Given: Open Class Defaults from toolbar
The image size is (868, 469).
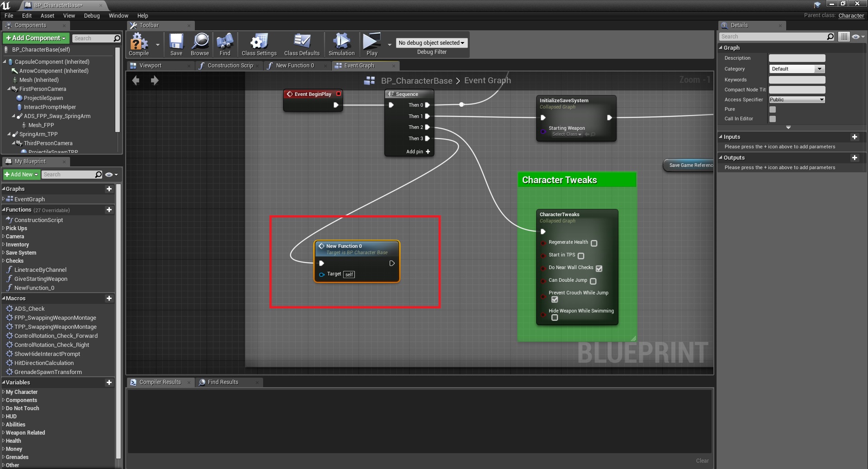Looking at the screenshot, I should click(302, 43).
